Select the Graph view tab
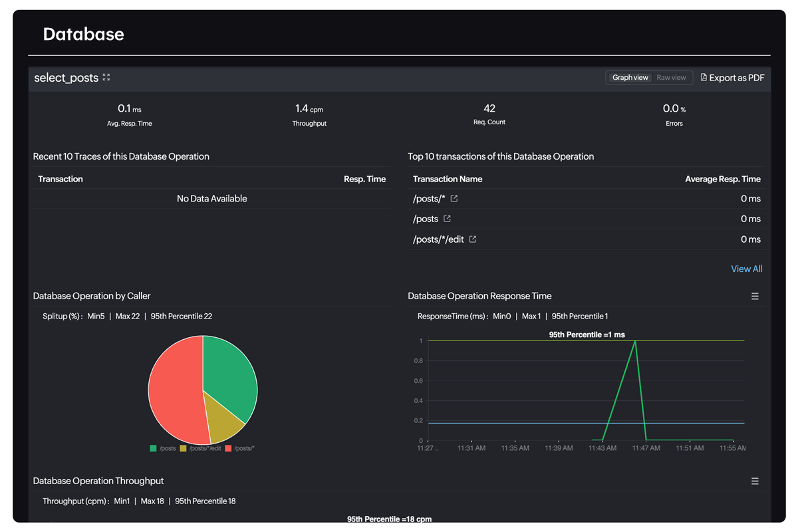 tap(629, 77)
